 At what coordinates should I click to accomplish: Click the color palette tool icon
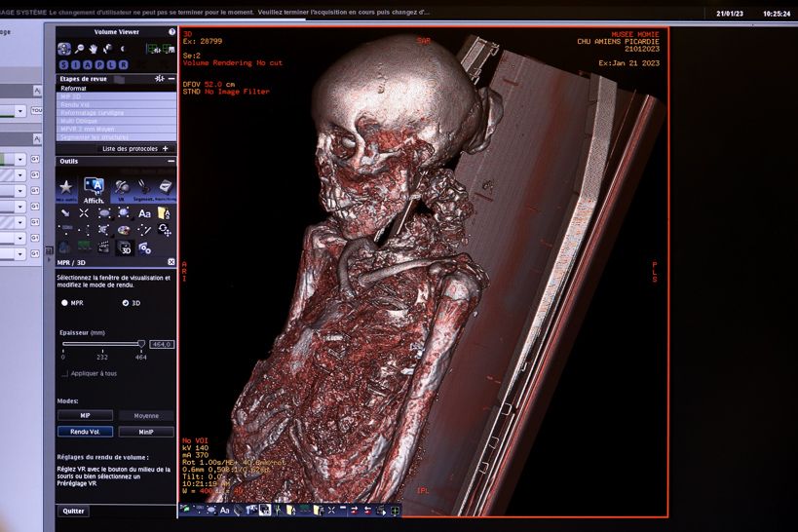pos(124,231)
